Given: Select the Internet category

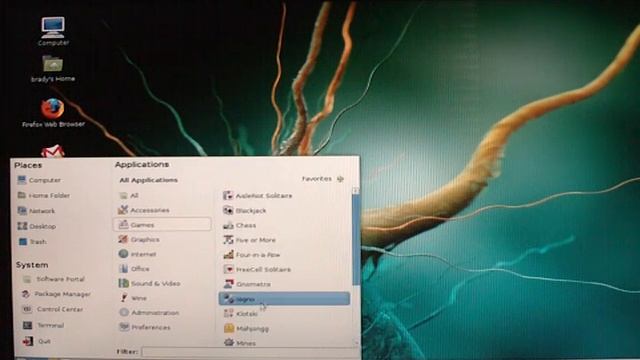Looking at the screenshot, I should [137, 254].
